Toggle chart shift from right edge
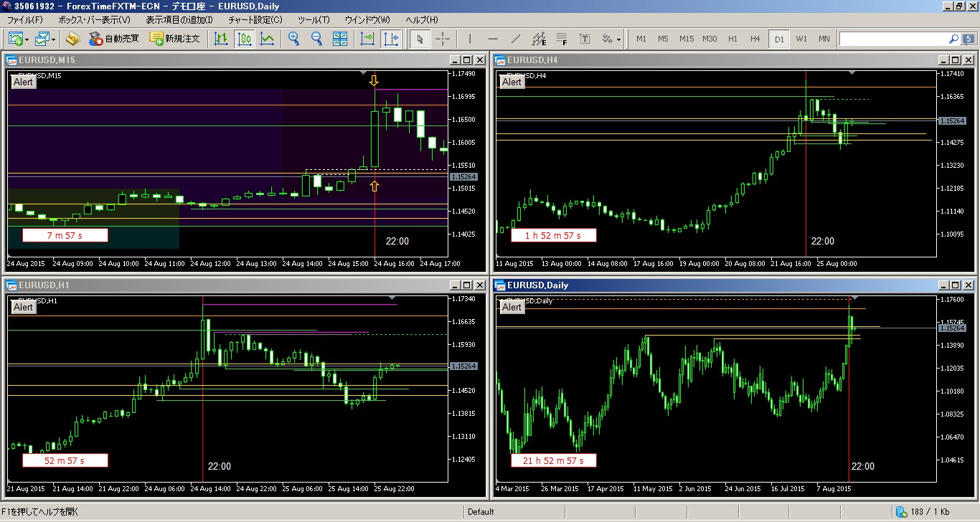 pyautogui.click(x=390, y=39)
